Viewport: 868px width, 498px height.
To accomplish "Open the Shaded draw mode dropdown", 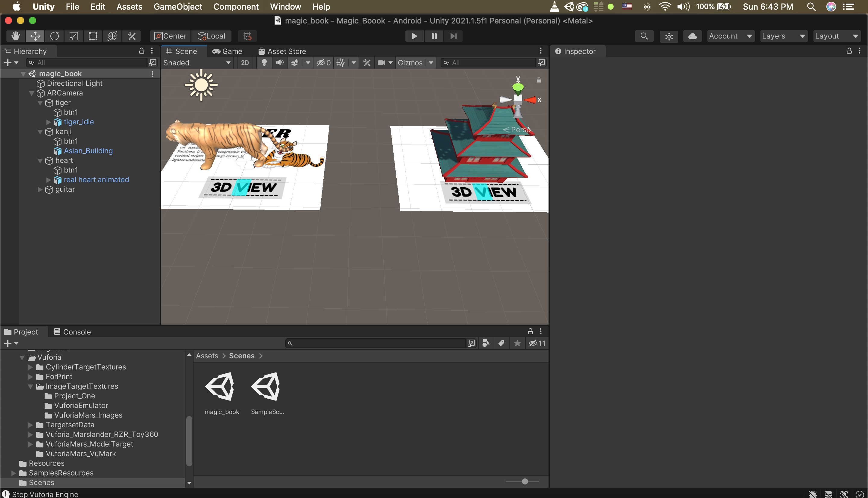I will point(197,63).
